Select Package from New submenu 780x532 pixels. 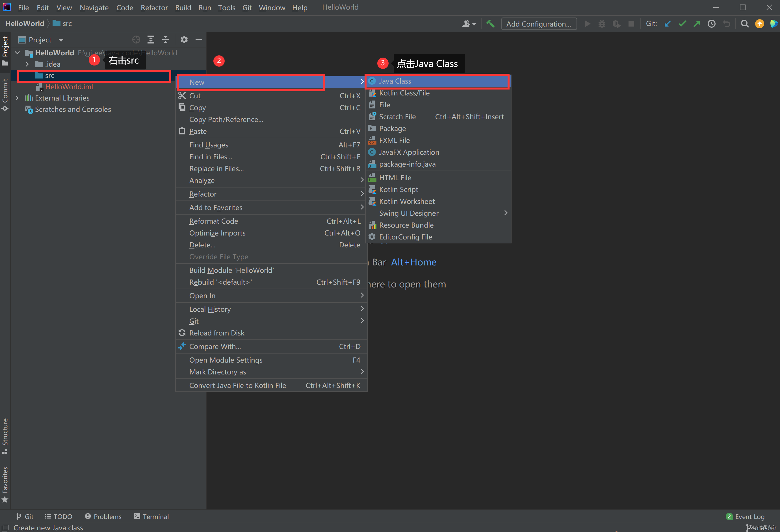(x=438, y=128)
